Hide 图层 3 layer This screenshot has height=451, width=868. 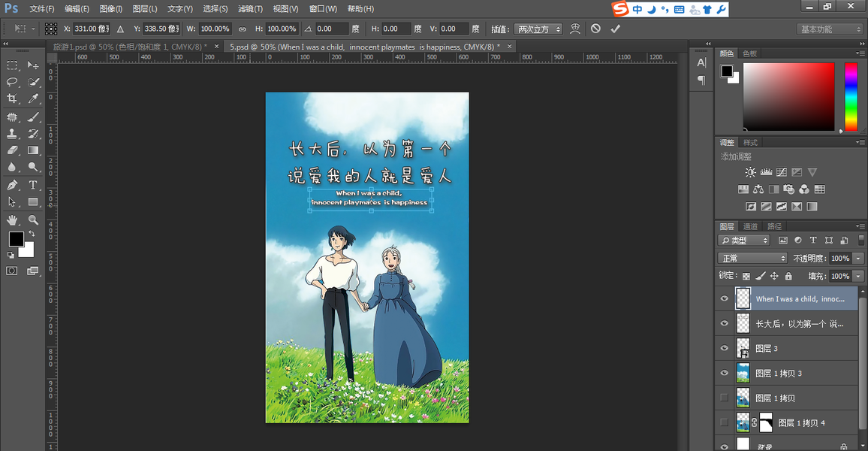point(724,348)
